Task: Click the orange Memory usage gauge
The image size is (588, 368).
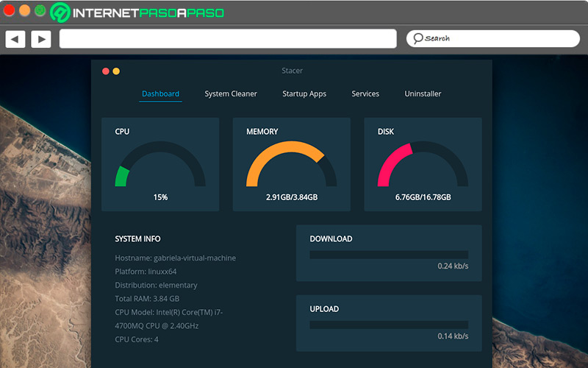Action: click(x=291, y=164)
